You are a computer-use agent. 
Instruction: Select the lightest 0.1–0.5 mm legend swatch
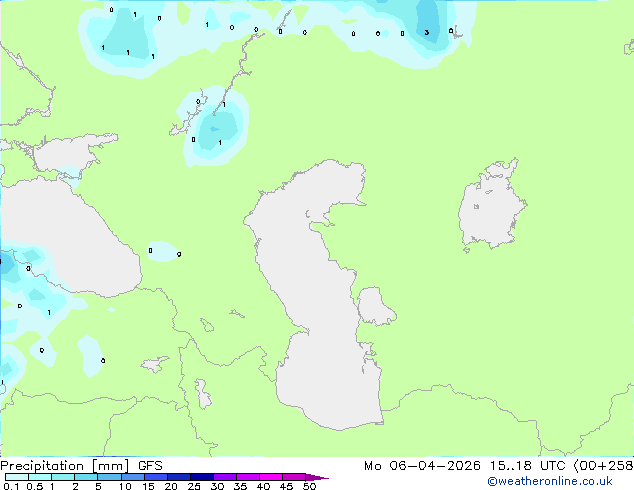click(17, 477)
